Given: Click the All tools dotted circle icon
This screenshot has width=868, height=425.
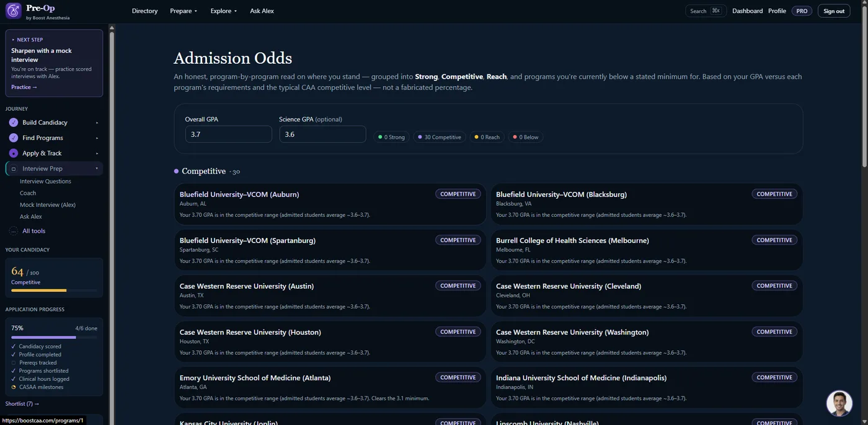Looking at the screenshot, I should pyautogui.click(x=14, y=231).
